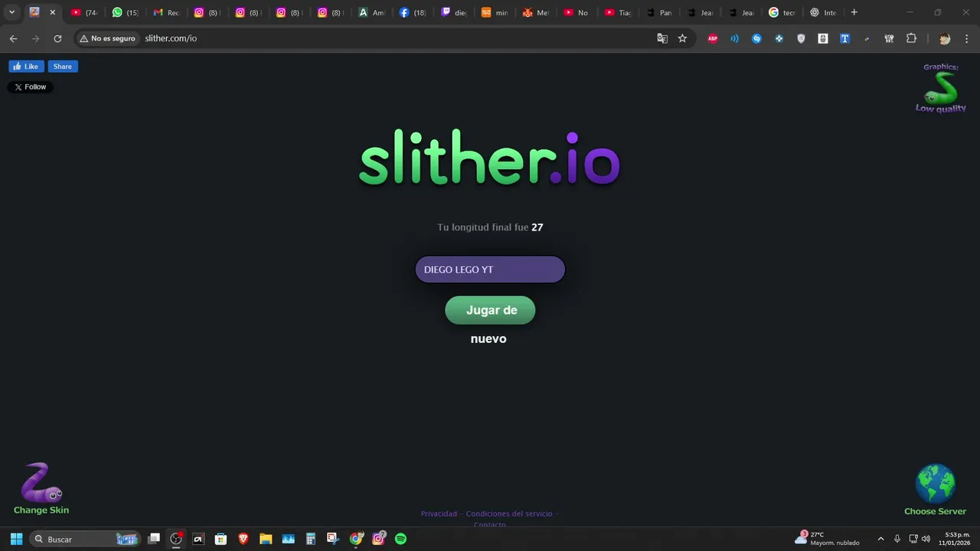Switch to the Tiag YouTube tab

(x=619, y=12)
